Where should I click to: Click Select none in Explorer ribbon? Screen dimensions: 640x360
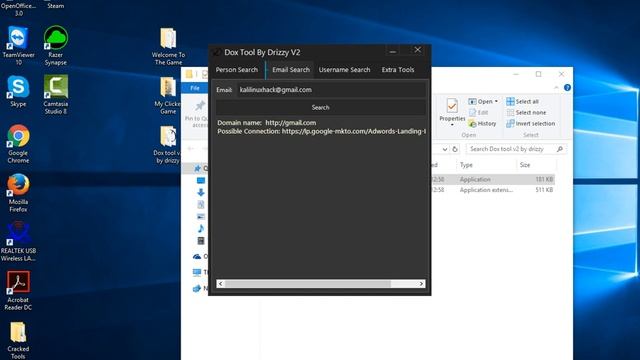click(526, 112)
